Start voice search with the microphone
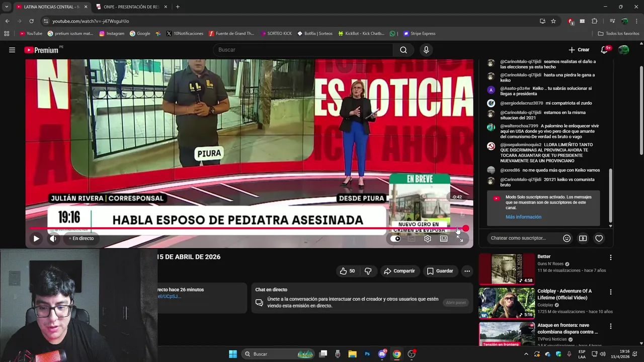The image size is (644, 362). click(x=426, y=50)
